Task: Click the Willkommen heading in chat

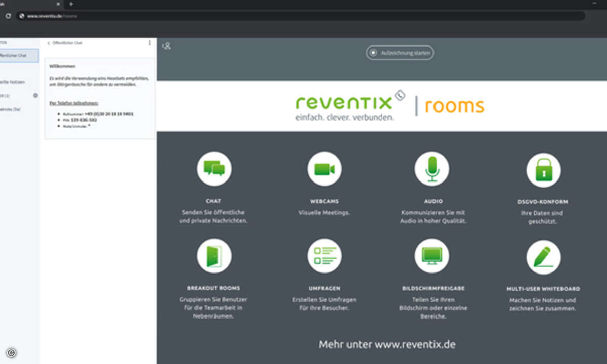Action: click(62, 66)
